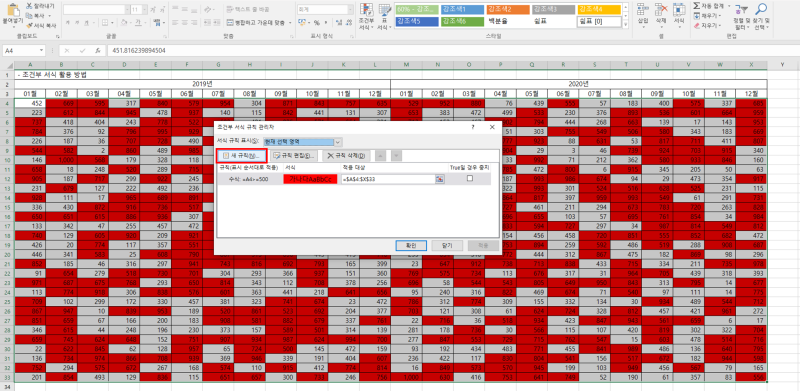Confirm the dialog with the 확인 button
The image size is (800, 391).
click(x=411, y=245)
